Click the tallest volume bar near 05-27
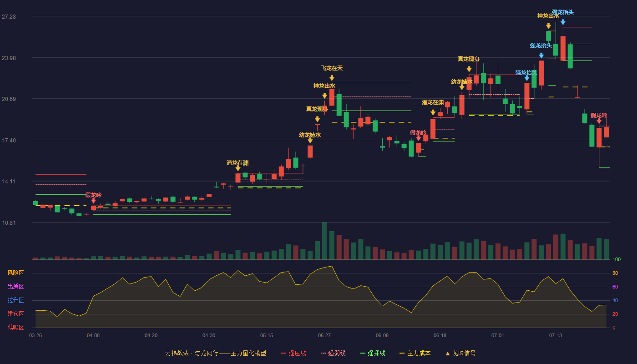The height and width of the screenshot is (364, 637). (324, 241)
